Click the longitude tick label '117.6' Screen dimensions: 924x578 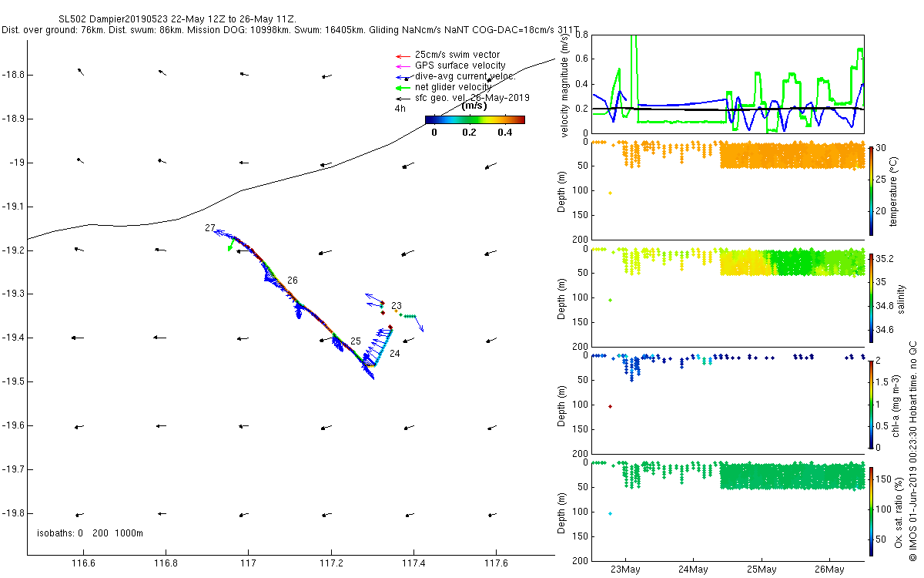[497, 563]
